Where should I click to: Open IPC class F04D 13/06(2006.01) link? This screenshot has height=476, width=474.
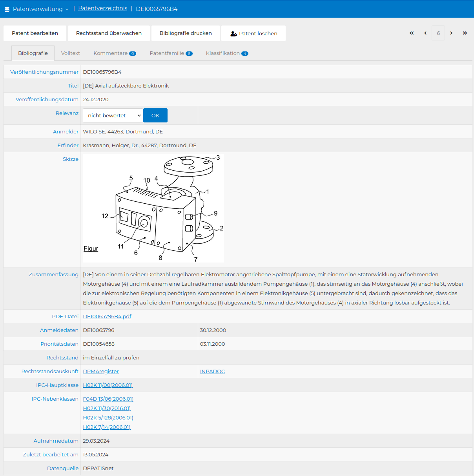click(108, 399)
